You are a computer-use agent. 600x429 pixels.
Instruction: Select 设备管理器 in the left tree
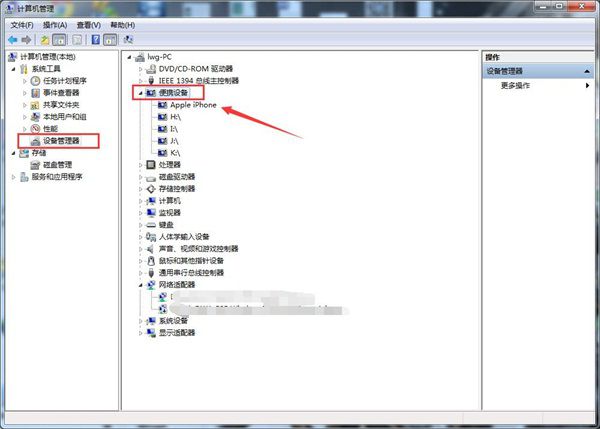(x=61, y=141)
